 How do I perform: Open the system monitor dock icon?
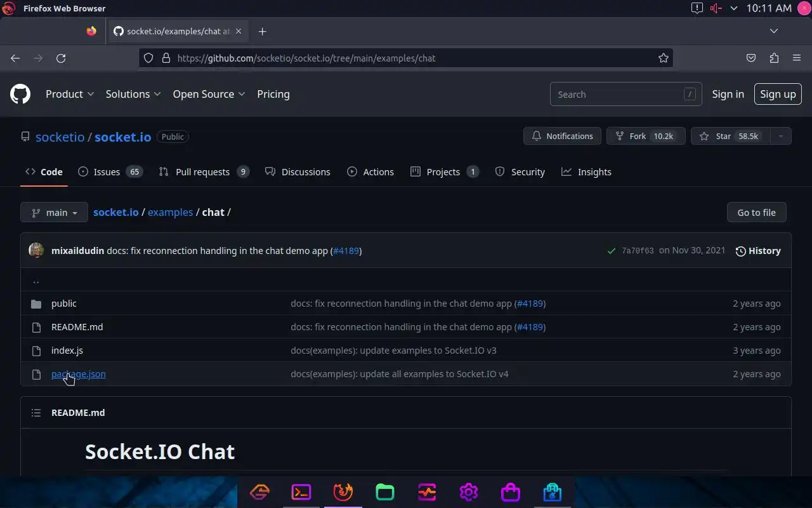click(427, 492)
